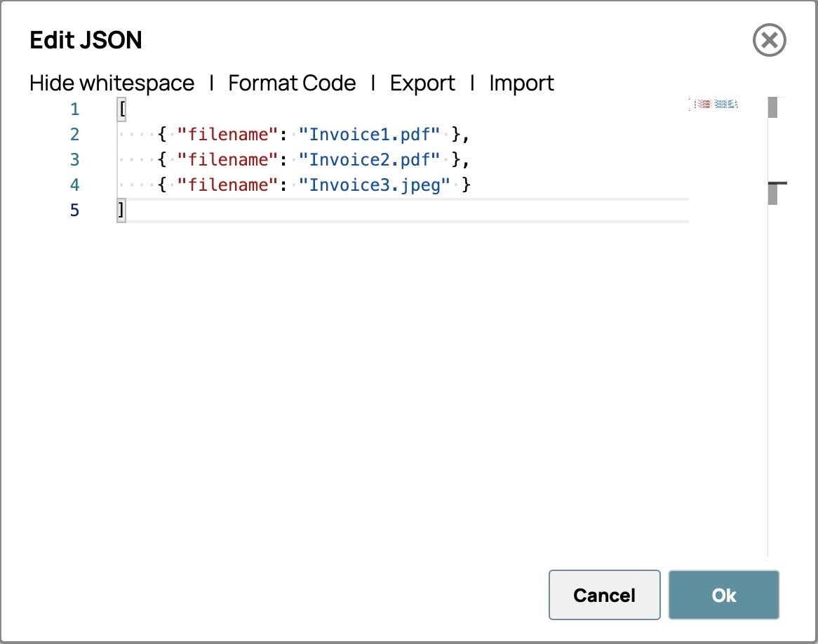This screenshot has height=644, width=818.
Task: Click Format Code to prettify the JSON
Action: (x=292, y=83)
